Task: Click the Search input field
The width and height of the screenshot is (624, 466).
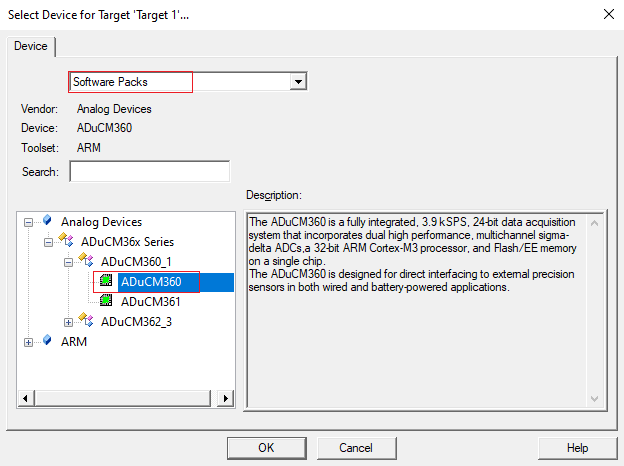Action: coord(150,171)
